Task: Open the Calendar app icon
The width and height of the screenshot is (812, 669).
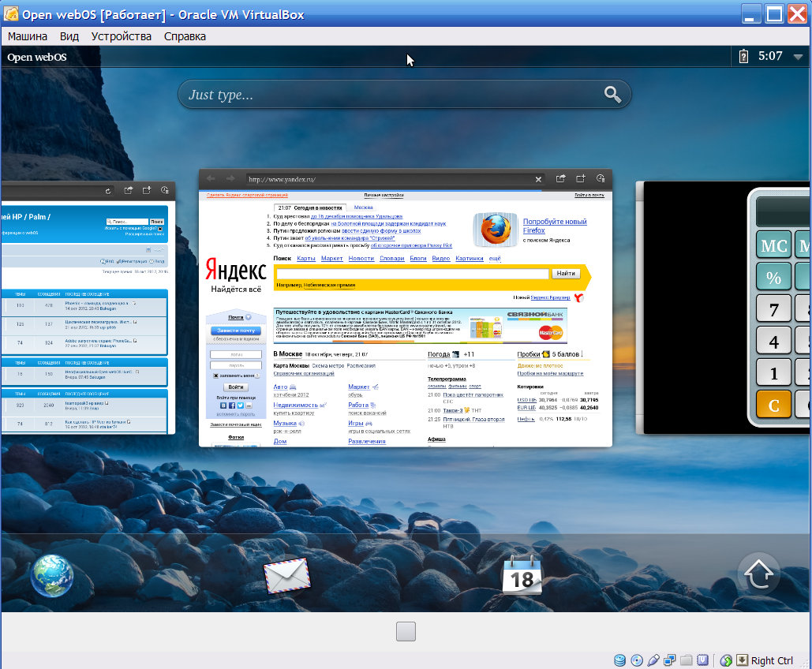Action: [x=522, y=575]
